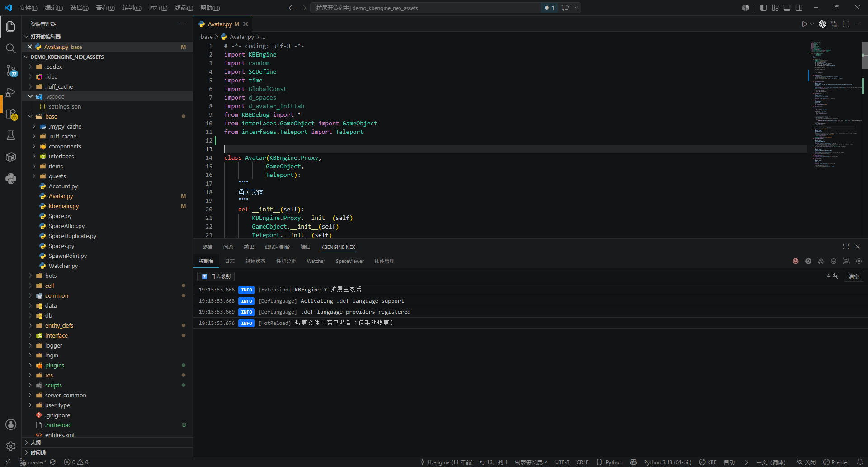
Task: Open KBEngine panel settings gear
Action: 859,261
